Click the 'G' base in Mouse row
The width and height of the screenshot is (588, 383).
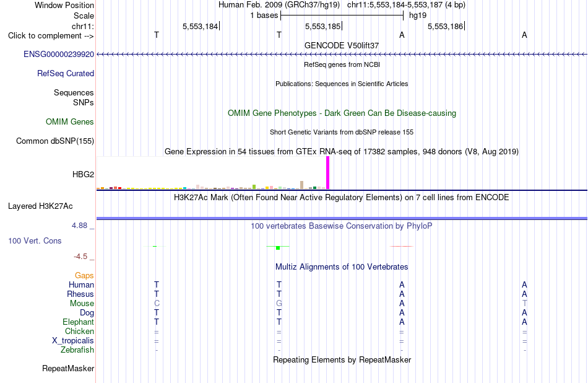click(x=279, y=304)
